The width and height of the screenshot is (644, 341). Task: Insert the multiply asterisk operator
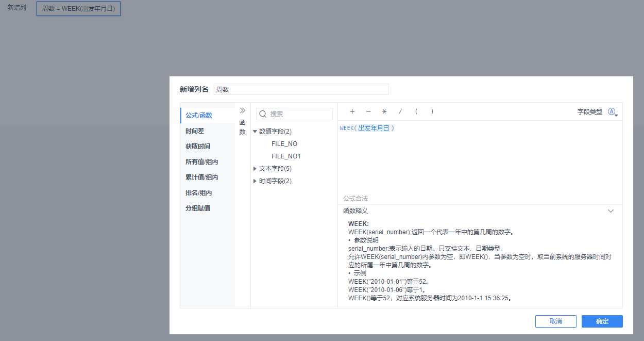coord(384,111)
